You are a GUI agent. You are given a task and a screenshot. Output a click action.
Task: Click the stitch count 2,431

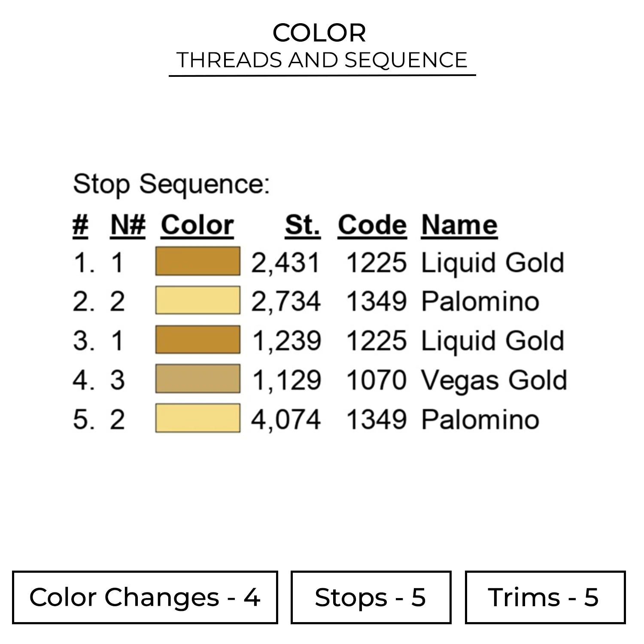click(x=286, y=263)
